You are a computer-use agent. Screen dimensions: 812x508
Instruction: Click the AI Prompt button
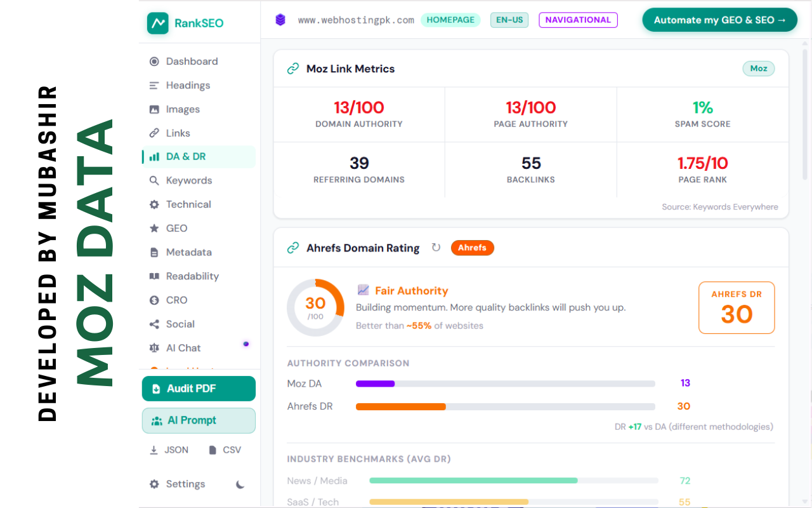pos(199,420)
